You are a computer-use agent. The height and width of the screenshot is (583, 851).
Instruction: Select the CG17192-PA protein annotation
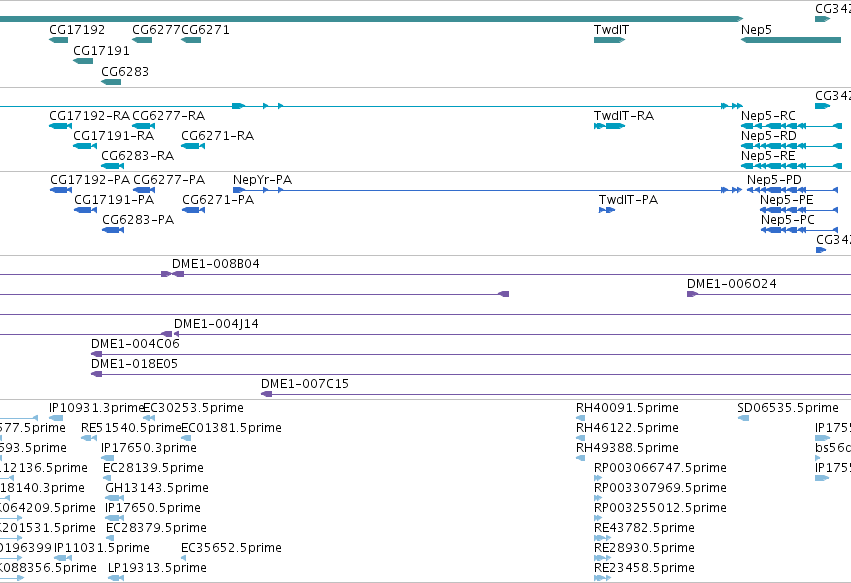pyautogui.click(x=61, y=190)
